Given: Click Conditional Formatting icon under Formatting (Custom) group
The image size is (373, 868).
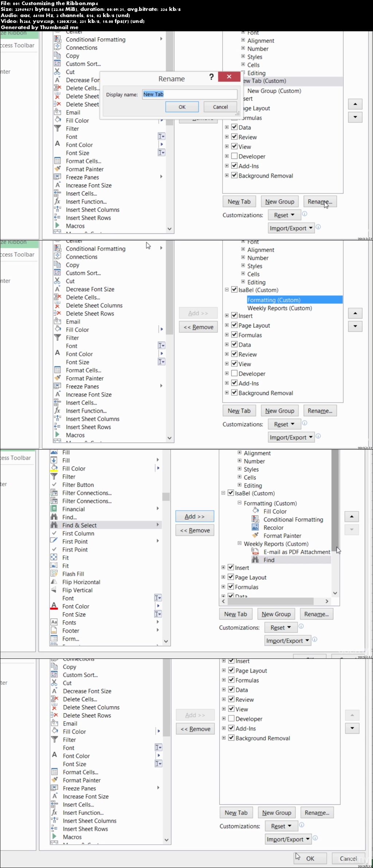Looking at the screenshot, I should [255, 519].
